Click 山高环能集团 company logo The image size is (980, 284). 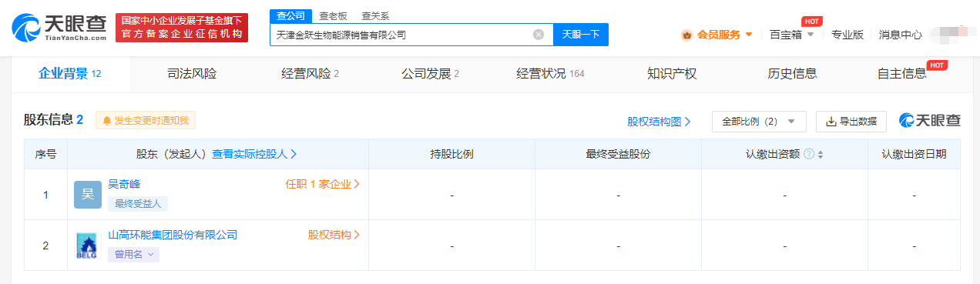(88, 246)
